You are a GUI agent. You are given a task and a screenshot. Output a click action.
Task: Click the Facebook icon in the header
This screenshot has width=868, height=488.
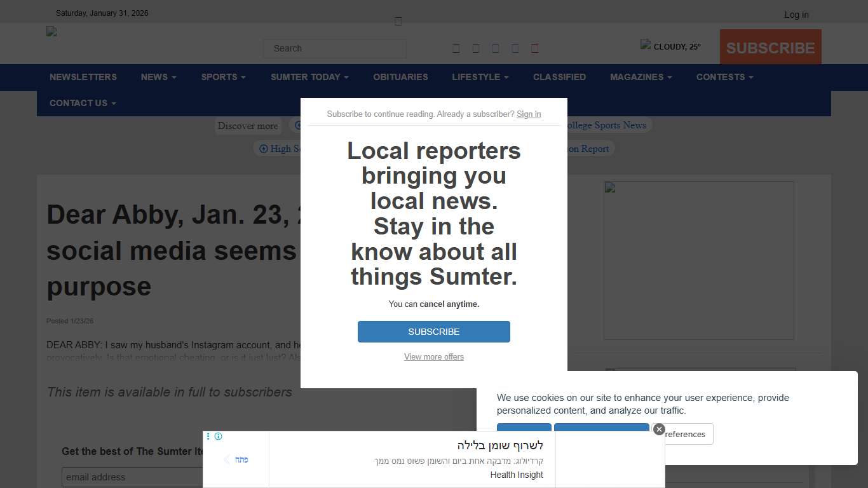pyautogui.click(x=456, y=48)
